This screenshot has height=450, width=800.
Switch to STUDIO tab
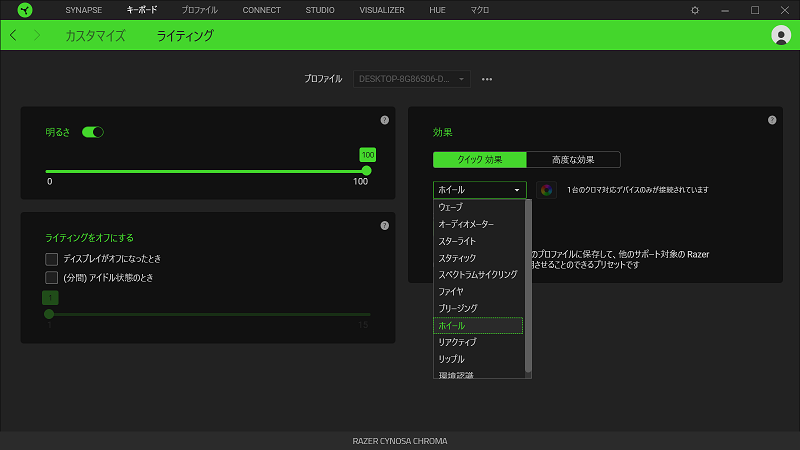tap(320, 10)
